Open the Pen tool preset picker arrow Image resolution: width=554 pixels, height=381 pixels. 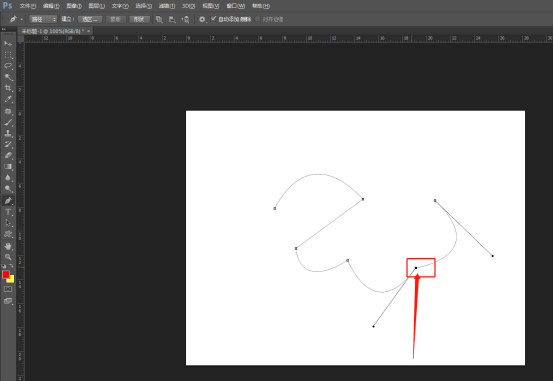[22, 19]
